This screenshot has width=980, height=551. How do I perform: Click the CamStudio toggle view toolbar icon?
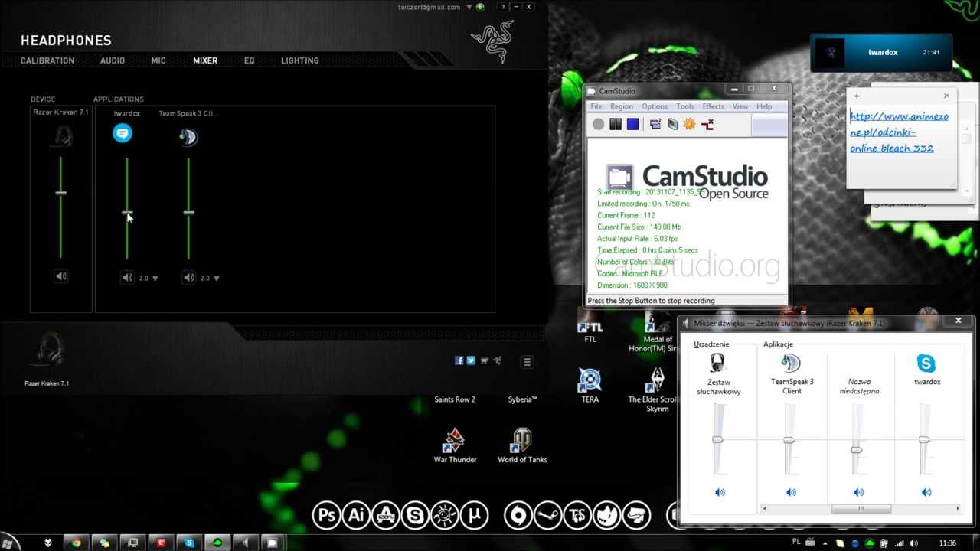coord(655,124)
